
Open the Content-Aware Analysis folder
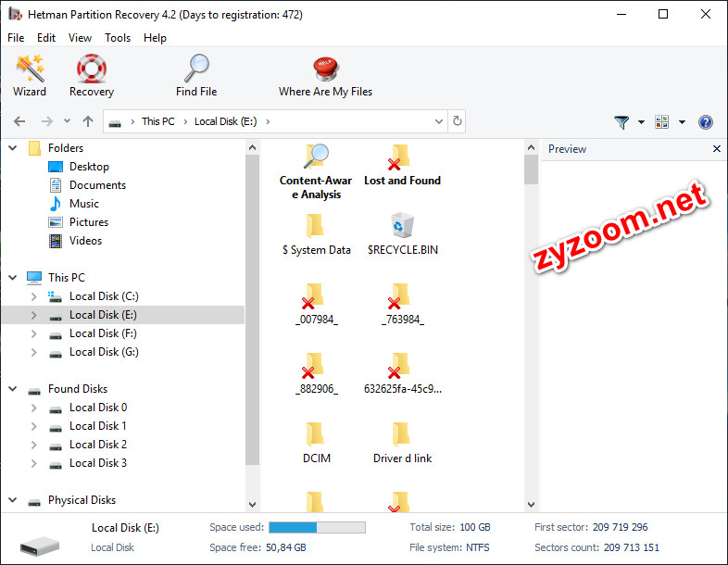[316, 171]
